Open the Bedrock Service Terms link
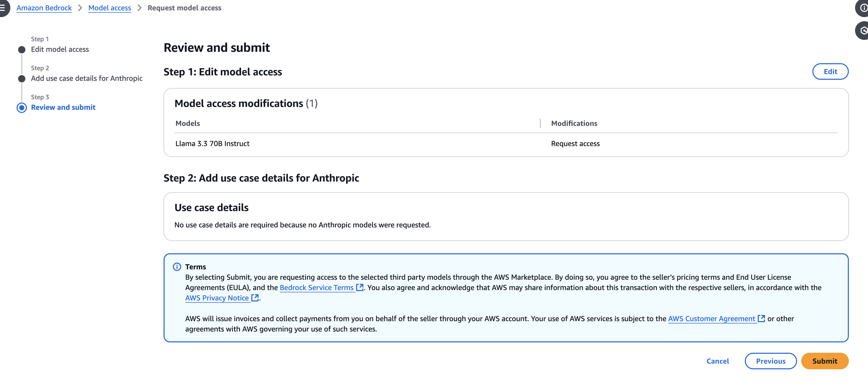The width and height of the screenshot is (868, 389). click(x=317, y=287)
